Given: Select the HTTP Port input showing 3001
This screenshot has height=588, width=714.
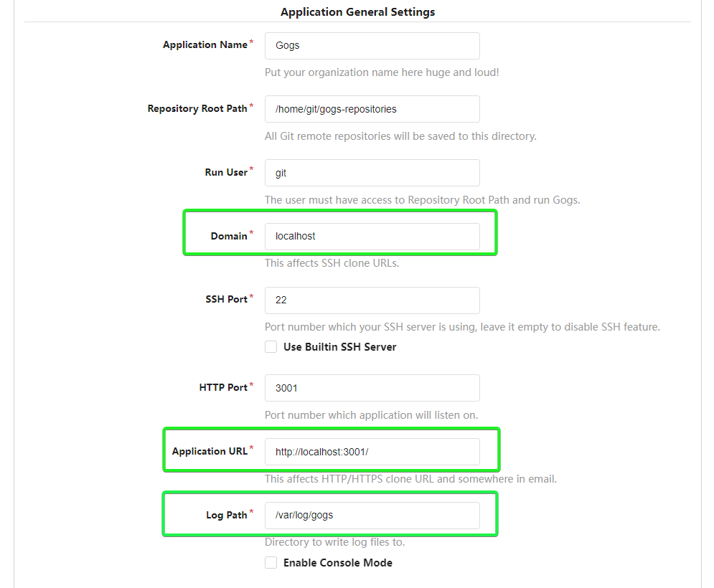Looking at the screenshot, I should click(x=372, y=387).
